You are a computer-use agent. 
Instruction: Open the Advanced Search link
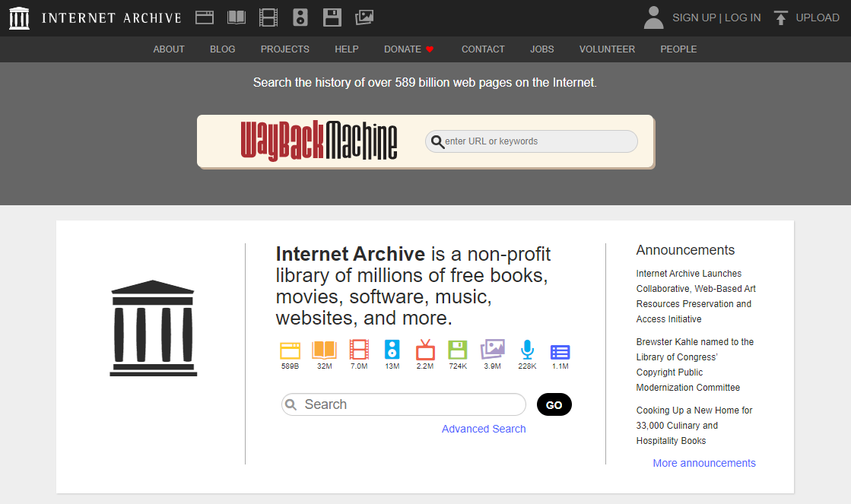click(x=484, y=429)
